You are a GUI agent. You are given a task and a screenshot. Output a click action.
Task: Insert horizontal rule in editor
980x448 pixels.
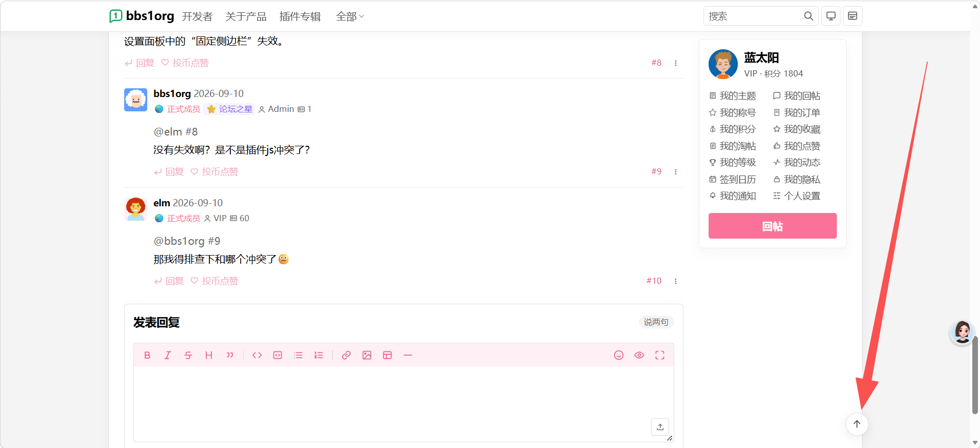(408, 355)
